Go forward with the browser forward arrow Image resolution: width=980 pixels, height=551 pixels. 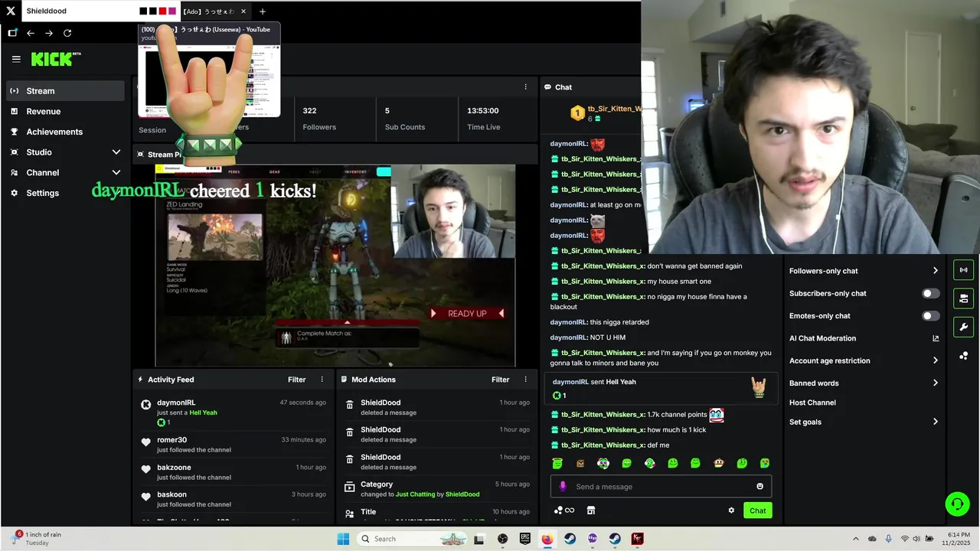[49, 33]
